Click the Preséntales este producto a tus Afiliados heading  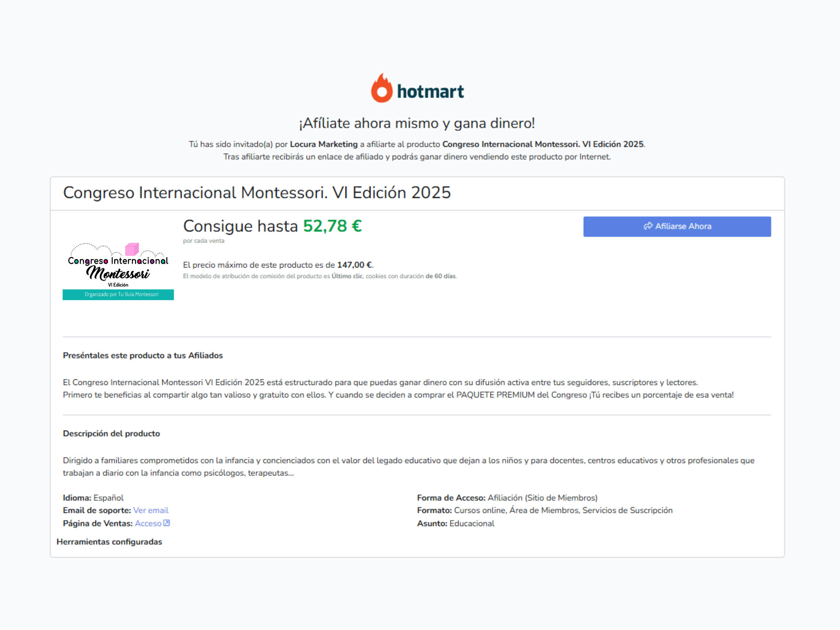pyautogui.click(x=143, y=355)
